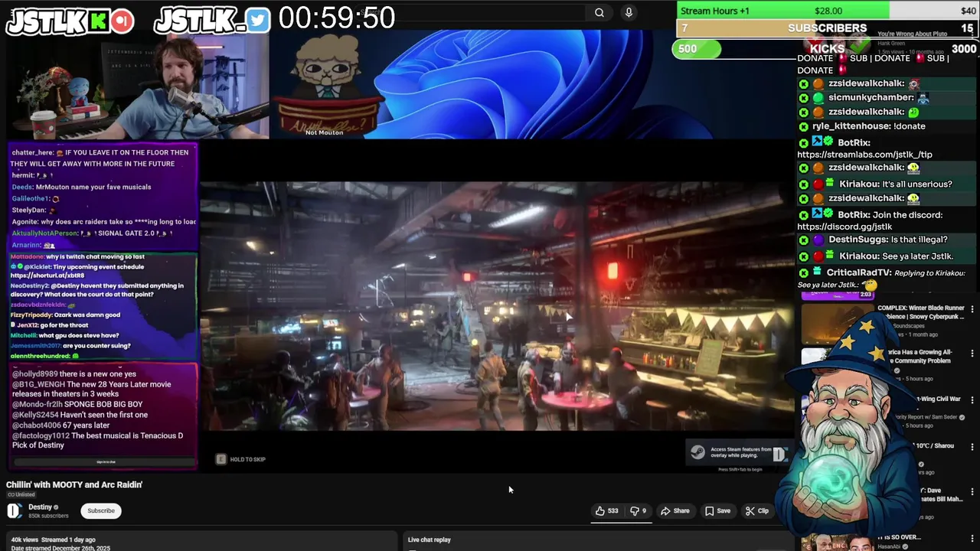
Task: Click the E key icon beside 'Hold to skip'
Action: point(221,459)
